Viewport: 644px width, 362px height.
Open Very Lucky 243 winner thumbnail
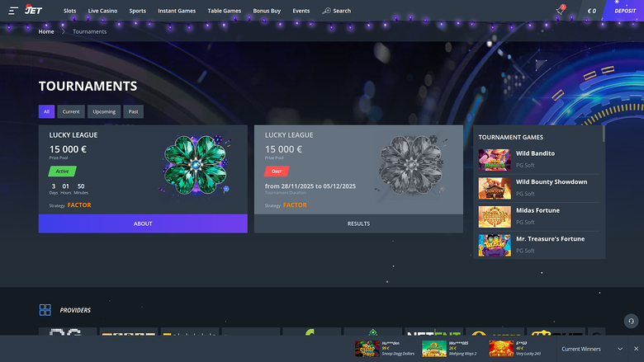pos(501,349)
